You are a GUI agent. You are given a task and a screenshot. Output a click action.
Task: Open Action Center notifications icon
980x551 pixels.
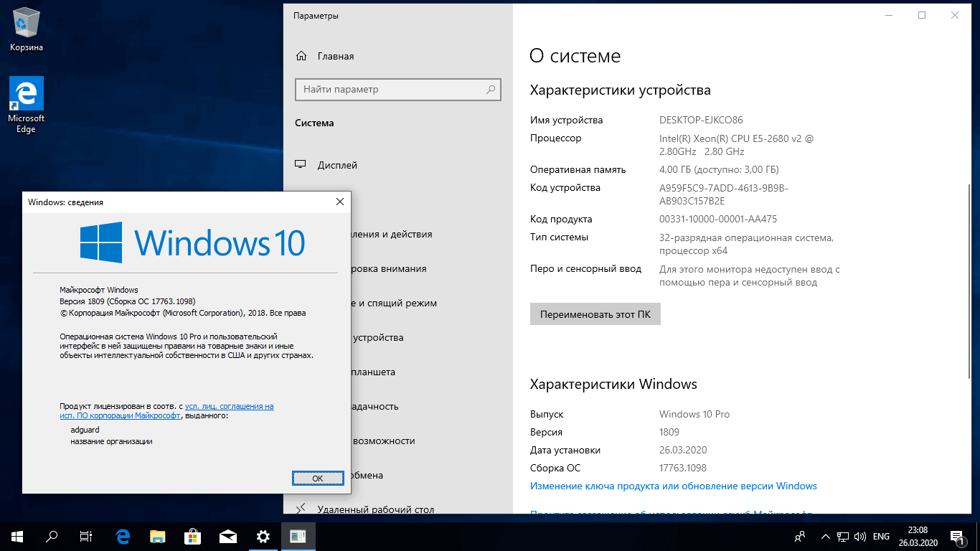956,536
